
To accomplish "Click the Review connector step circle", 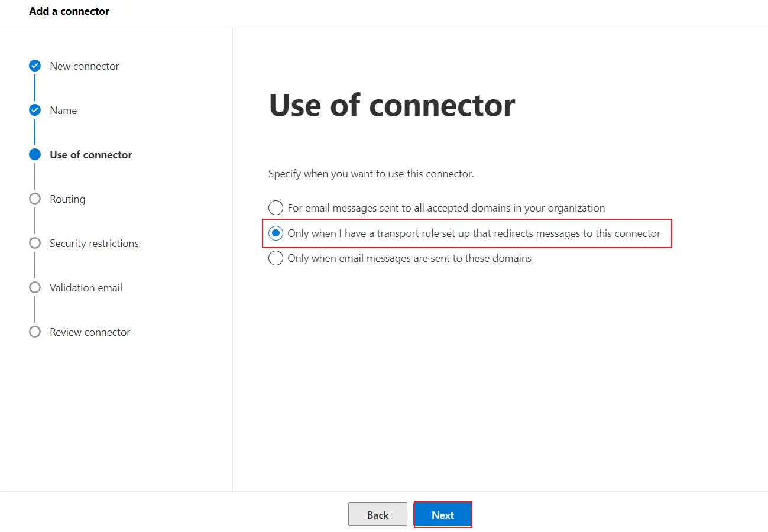I will 35,332.
